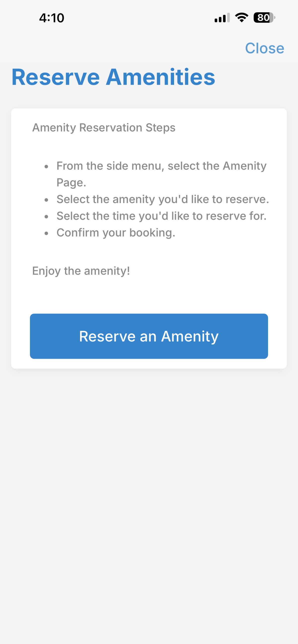Tap "Select the amenity you'd like to reserve"
The height and width of the screenshot is (644, 298).
click(162, 199)
